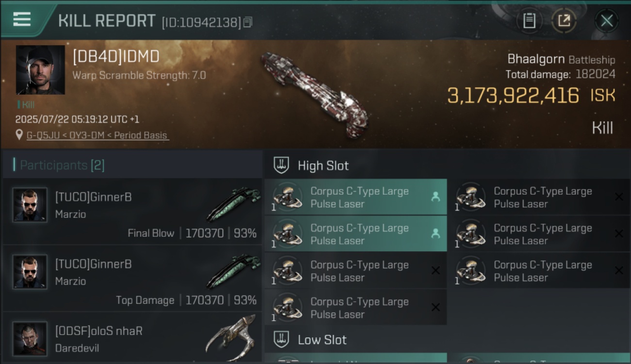Screen dimensions: 631x364
Task: Close the kill report window
Action: tap(607, 21)
